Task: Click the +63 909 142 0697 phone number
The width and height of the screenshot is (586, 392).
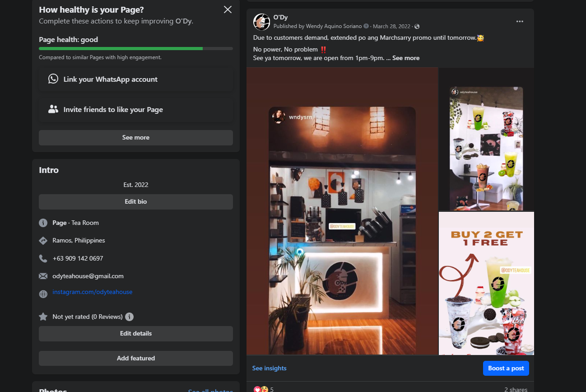Action: click(x=78, y=258)
